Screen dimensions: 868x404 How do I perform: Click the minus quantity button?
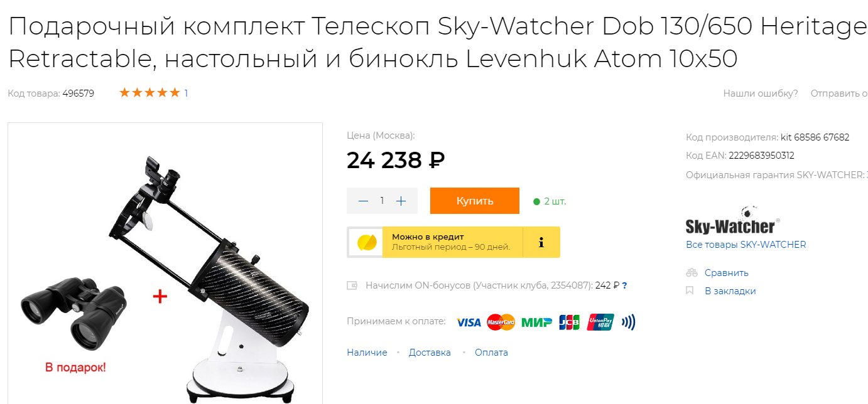click(363, 201)
